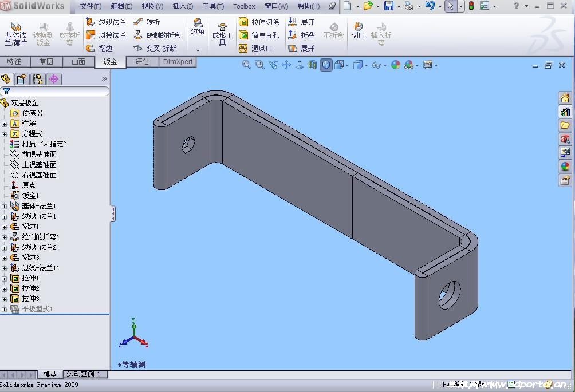Select the 模型 (Model) bottom tab
Image resolution: width=575 pixels, height=392 pixels.
point(50,374)
